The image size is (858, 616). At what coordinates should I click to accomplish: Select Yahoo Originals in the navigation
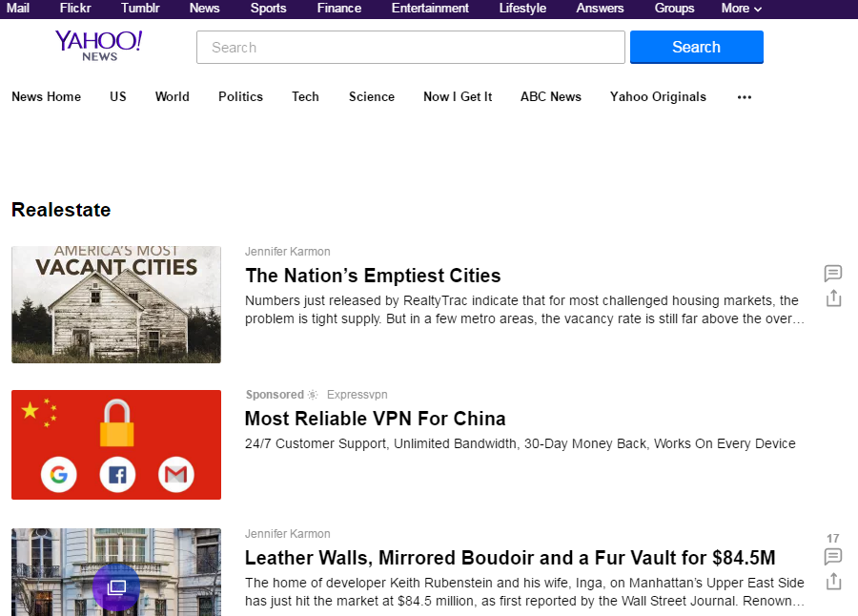click(658, 96)
